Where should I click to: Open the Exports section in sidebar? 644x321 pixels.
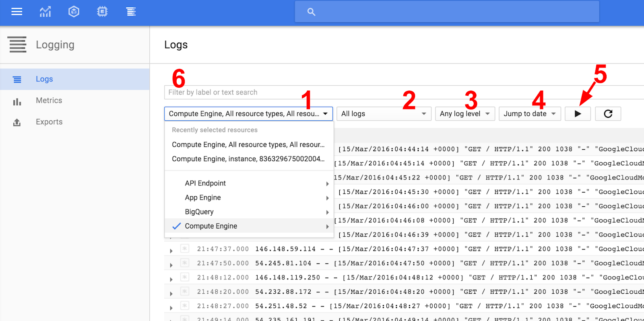tap(49, 122)
